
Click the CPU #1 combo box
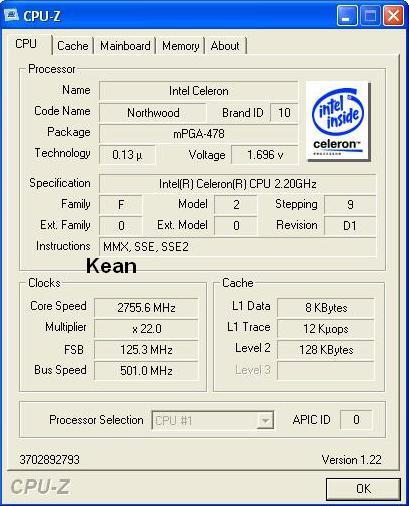click(x=213, y=420)
